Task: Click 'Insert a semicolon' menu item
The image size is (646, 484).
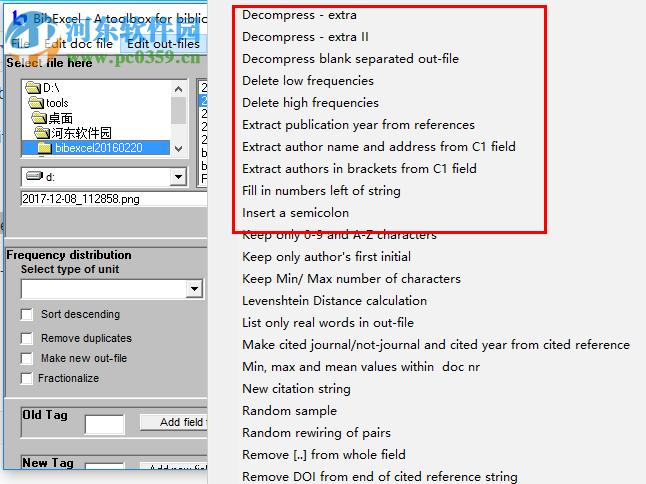Action: coord(295,213)
